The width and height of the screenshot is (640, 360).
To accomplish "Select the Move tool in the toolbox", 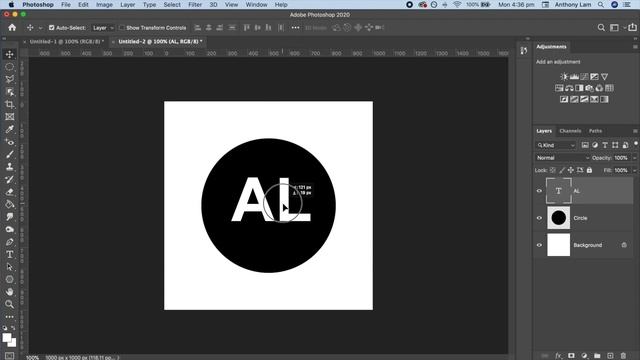I will click(x=9, y=54).
